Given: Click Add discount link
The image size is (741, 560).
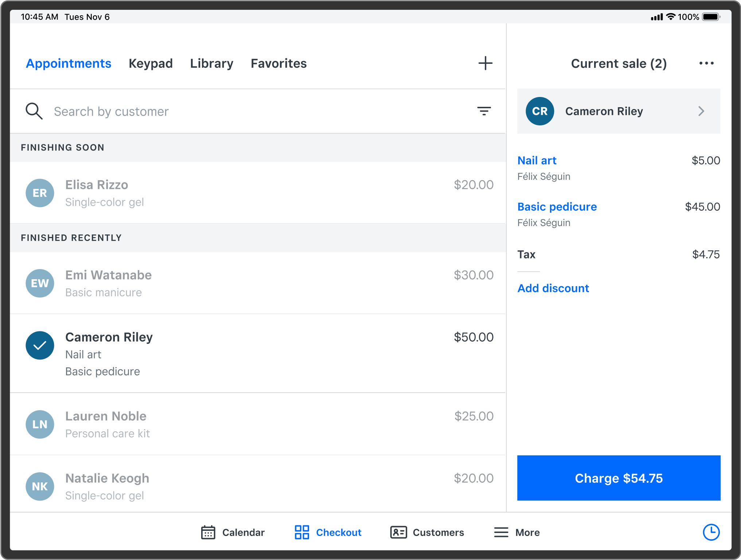Looking at the screenshot, I should coord(553,288).
